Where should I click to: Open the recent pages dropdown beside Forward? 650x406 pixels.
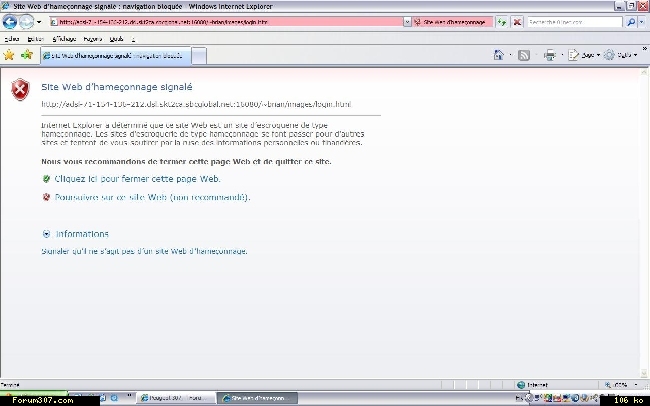[x=39, y=22]
